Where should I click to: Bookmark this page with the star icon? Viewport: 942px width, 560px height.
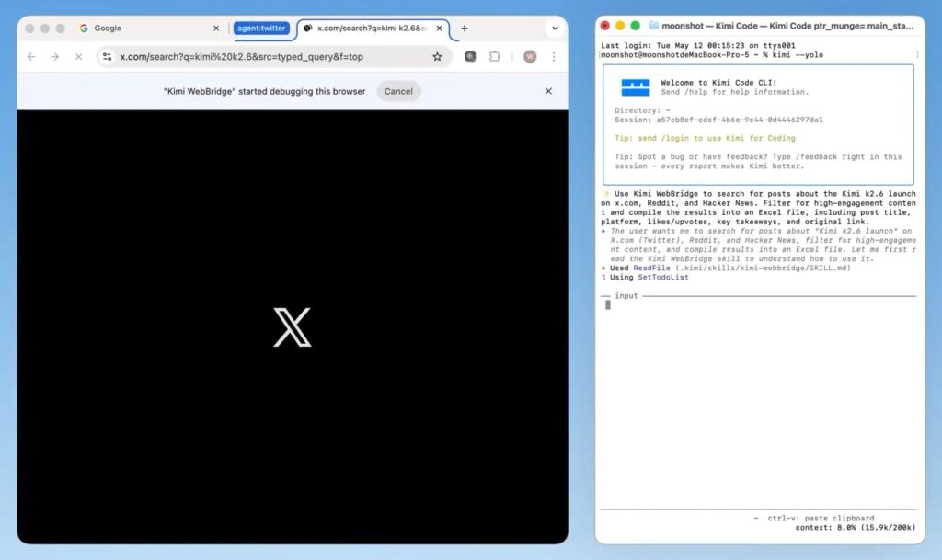437,56
